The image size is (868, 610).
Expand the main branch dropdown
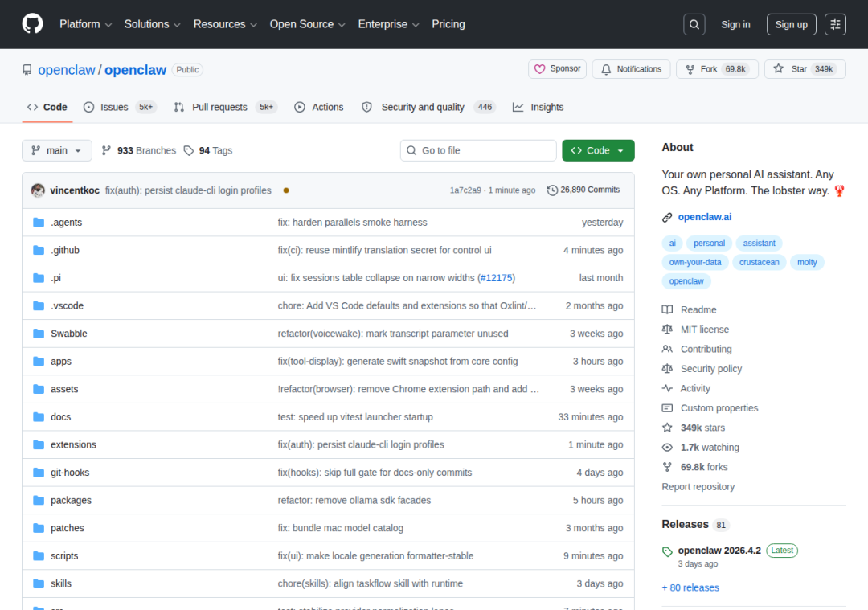56,150
